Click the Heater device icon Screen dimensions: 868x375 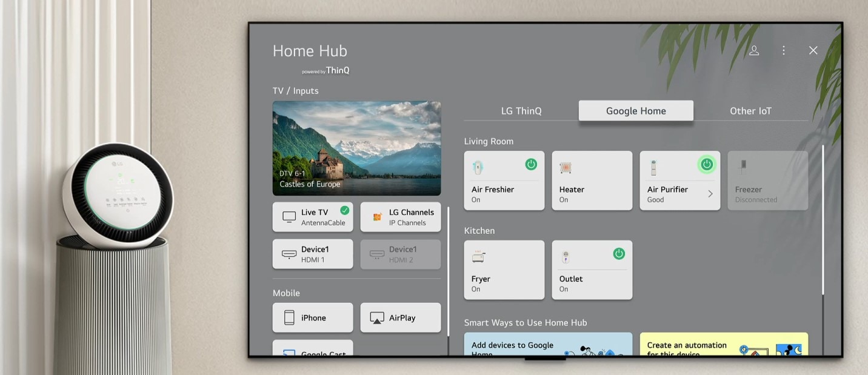[566, 168]
